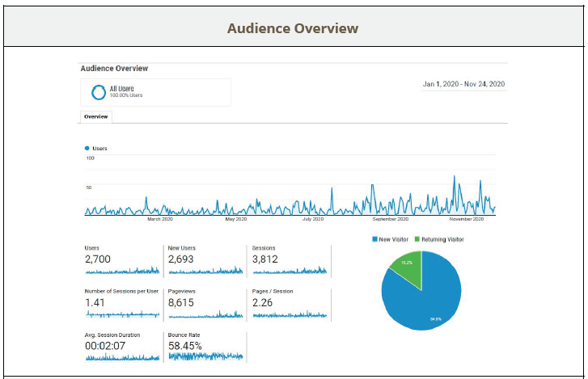This screenshot has width=588, height=379.
Task: Click the Returning Visitor legend text
Action: click(x=442, y=239)
